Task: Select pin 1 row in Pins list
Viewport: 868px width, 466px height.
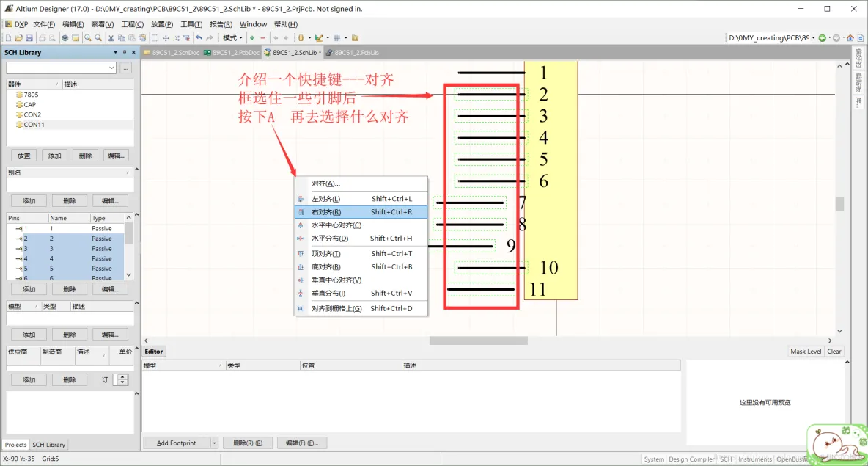Action: click(x=65, y=228)
